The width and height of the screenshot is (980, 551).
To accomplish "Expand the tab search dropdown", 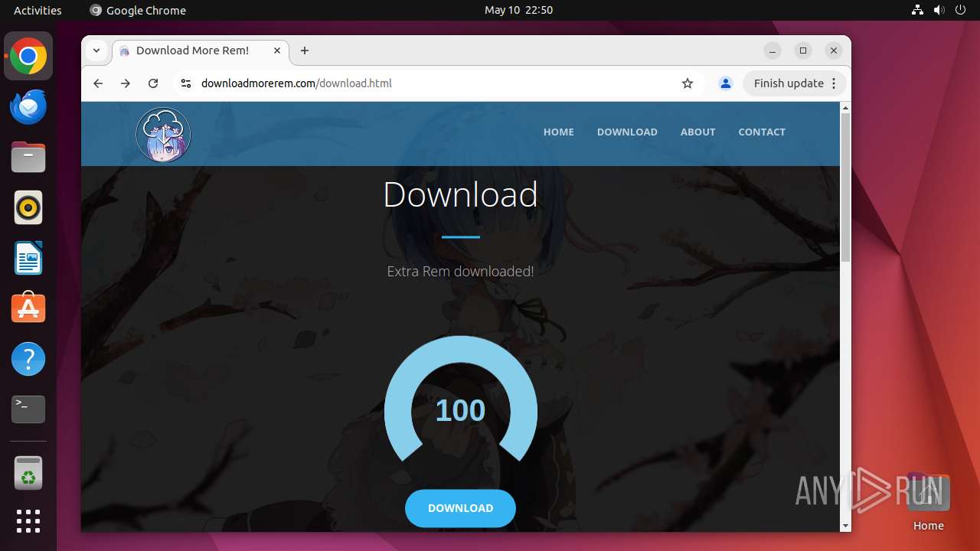I will pos(96,51).
